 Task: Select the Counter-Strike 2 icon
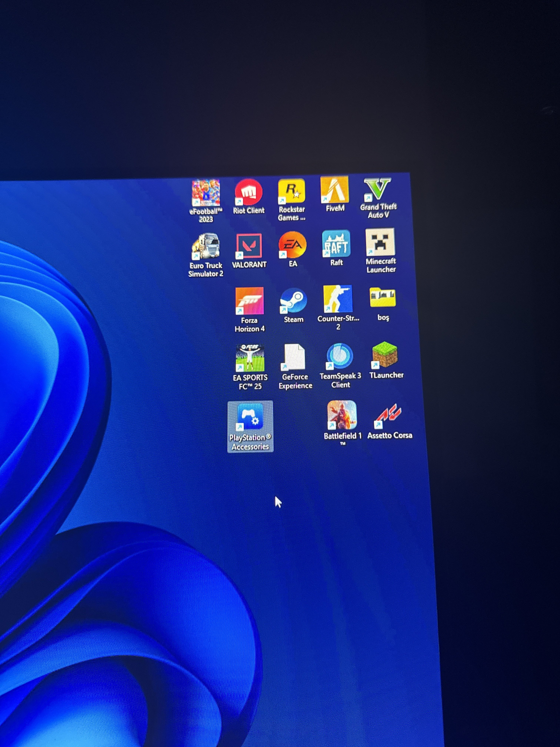338,299
